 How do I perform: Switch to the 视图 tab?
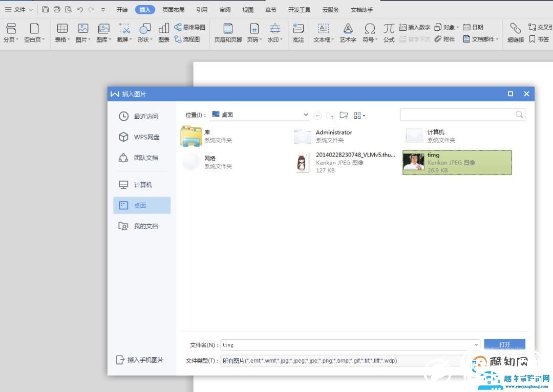[248, 10]
